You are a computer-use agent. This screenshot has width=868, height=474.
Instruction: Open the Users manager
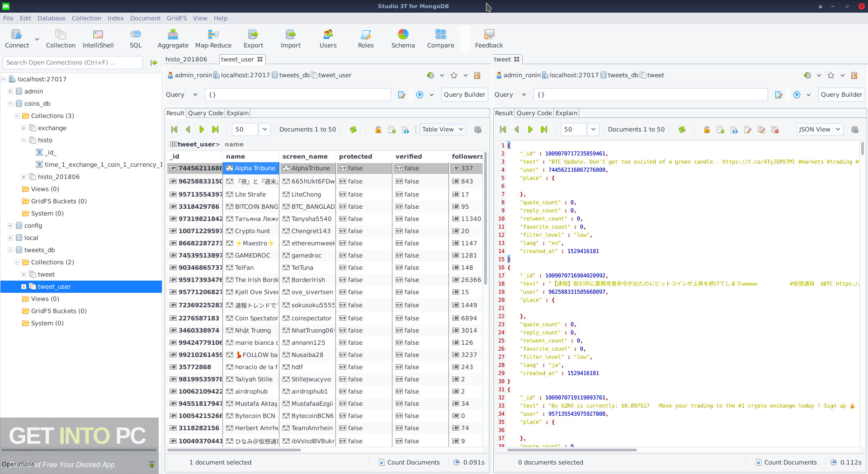point(328,38)
